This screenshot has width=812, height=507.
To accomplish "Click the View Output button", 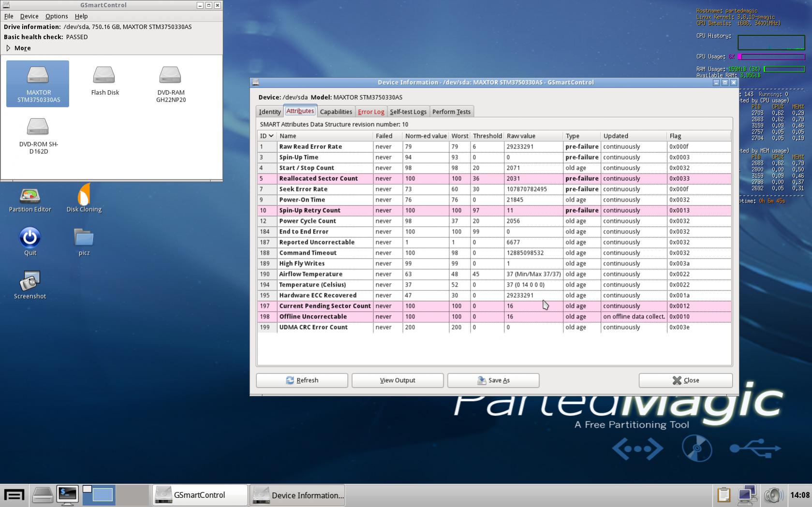I will point(398,380).
